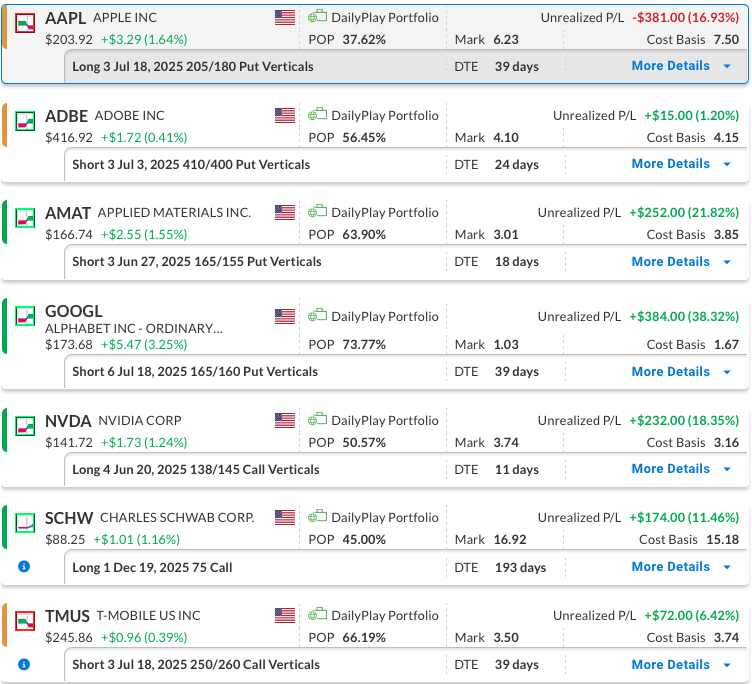Select the TMUS ticker symbol

[67, 616]
